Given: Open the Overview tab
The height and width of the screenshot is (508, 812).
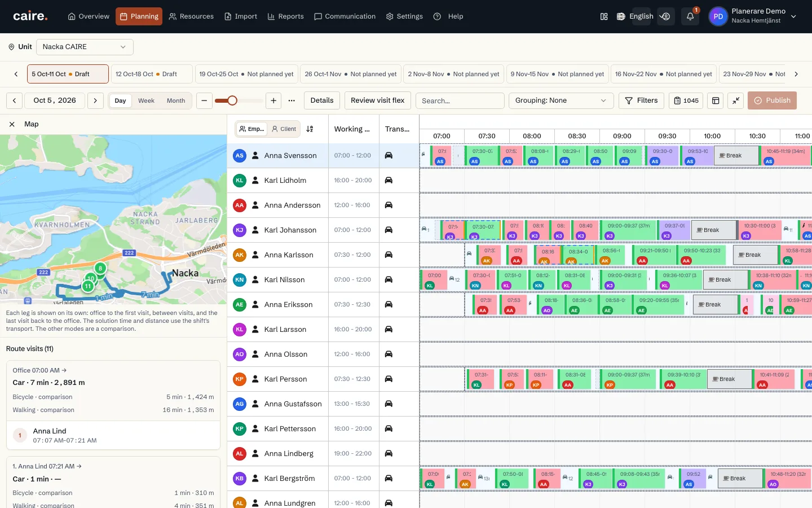Looking at the screenshot, I should coord(89,16).
